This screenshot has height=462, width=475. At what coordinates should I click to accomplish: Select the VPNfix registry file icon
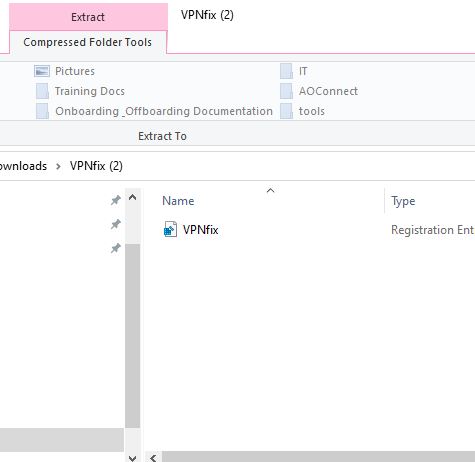point(170,230)
